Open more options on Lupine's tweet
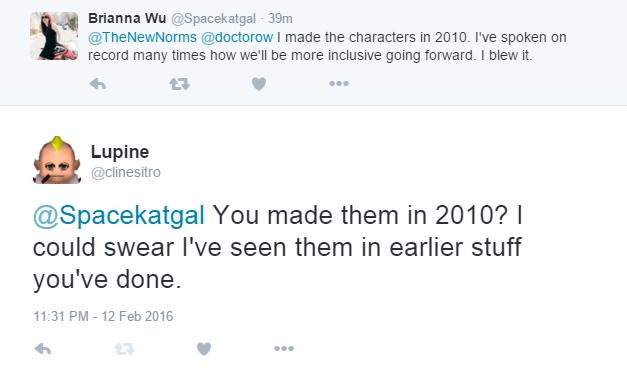Image resolution: width=627 pixels, height=379 pixels. click(284, 349)
